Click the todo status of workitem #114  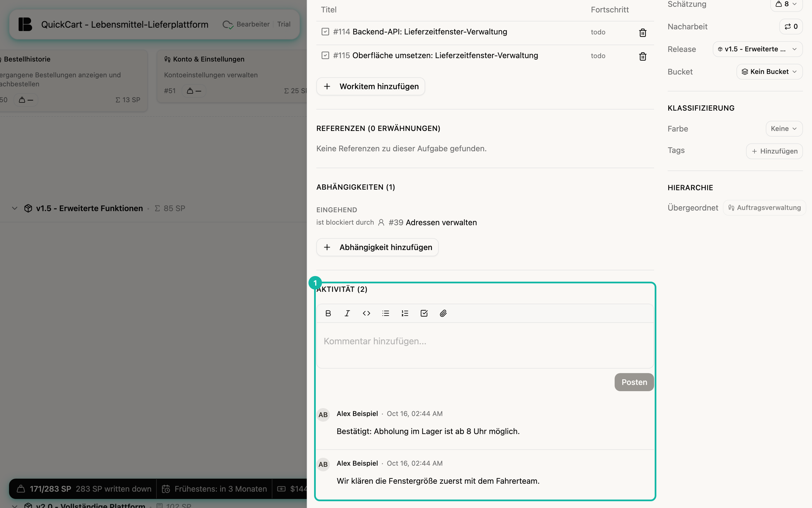[598, 32]
